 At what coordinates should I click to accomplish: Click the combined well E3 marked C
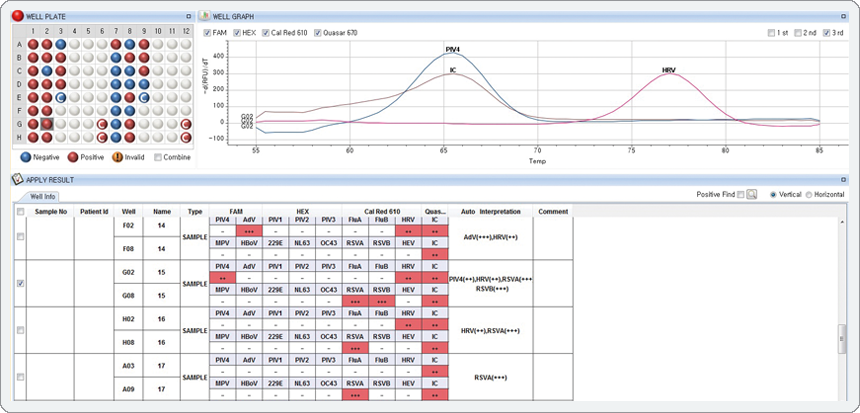[x=60, y=97]
